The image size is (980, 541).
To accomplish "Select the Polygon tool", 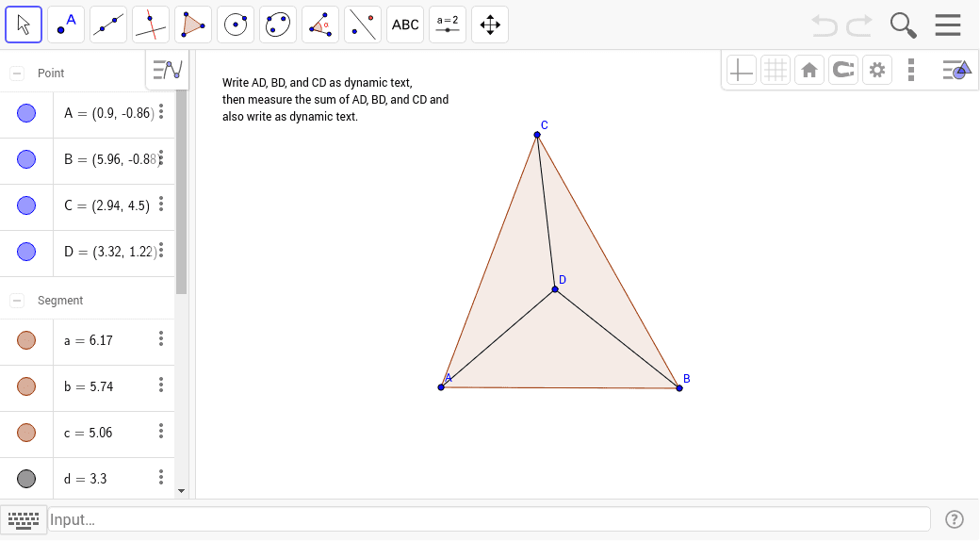I will tap(193, 25).
